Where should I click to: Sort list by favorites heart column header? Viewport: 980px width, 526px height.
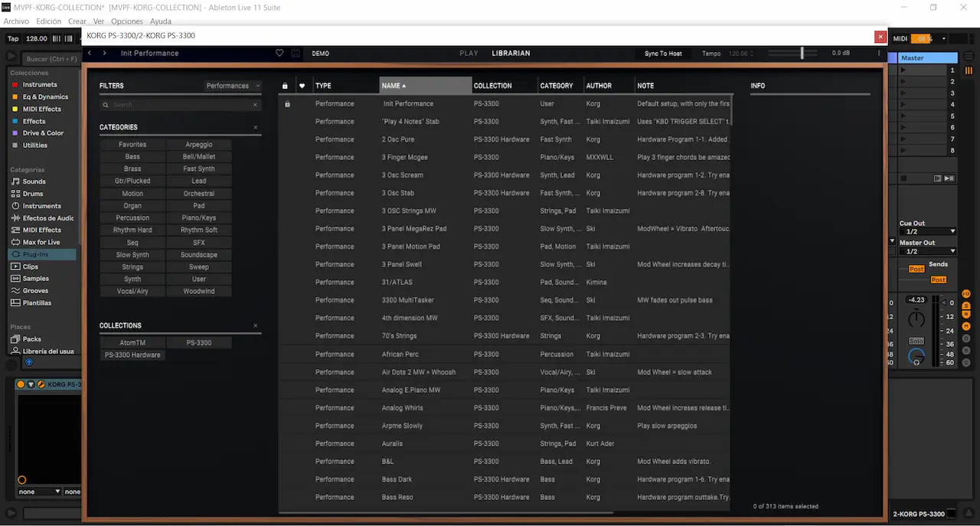pos(302,86)
